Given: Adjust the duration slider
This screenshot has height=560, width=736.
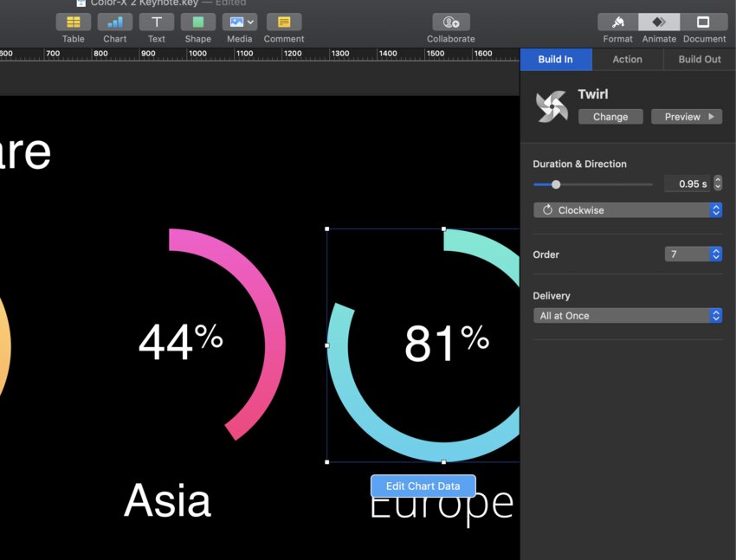Looking at the screenshot, I should click(556, 184).
